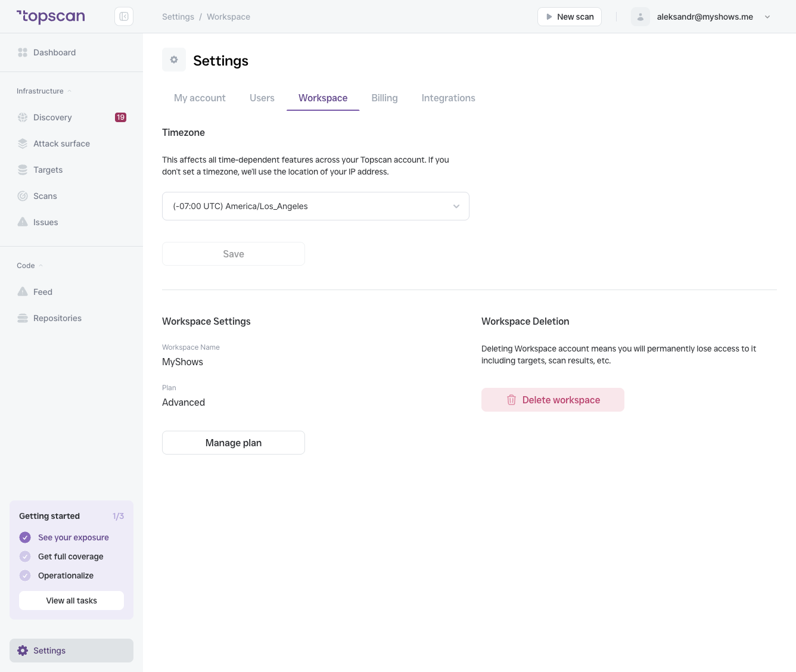796x672 pixels.
Task: Click the Dashboard grid icon
Action: tap(23, 52)
